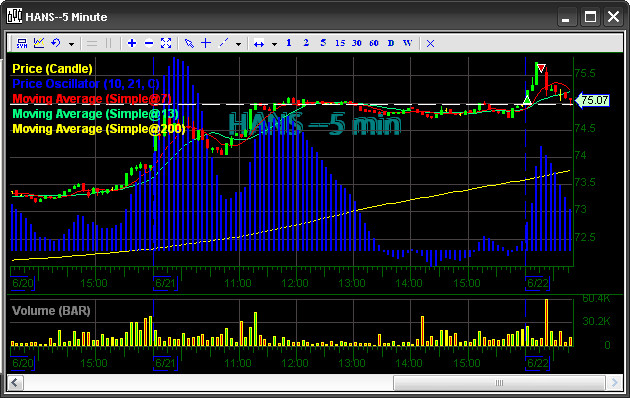Viewport: 630px width, 398px height.
Task: Click the SYM symbol change icon
Action: (22, 43)
